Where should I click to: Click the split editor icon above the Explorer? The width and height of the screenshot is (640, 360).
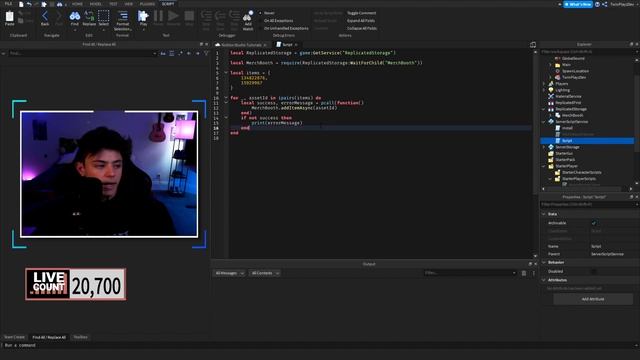click(x=533, y=44)
